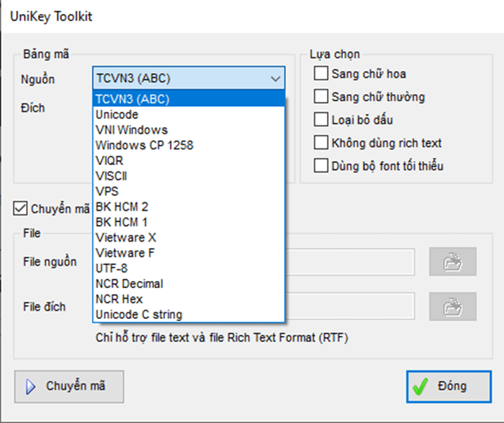The height and width of the screenshot is (423, 504).
Task: Select BK HCM 2 encoding
Action: click(x=122, y=207)
